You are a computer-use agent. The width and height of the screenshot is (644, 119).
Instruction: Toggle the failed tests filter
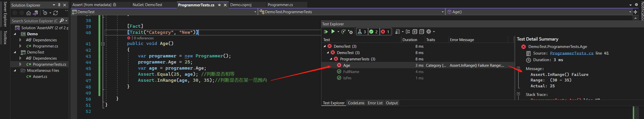coord(385,32)
